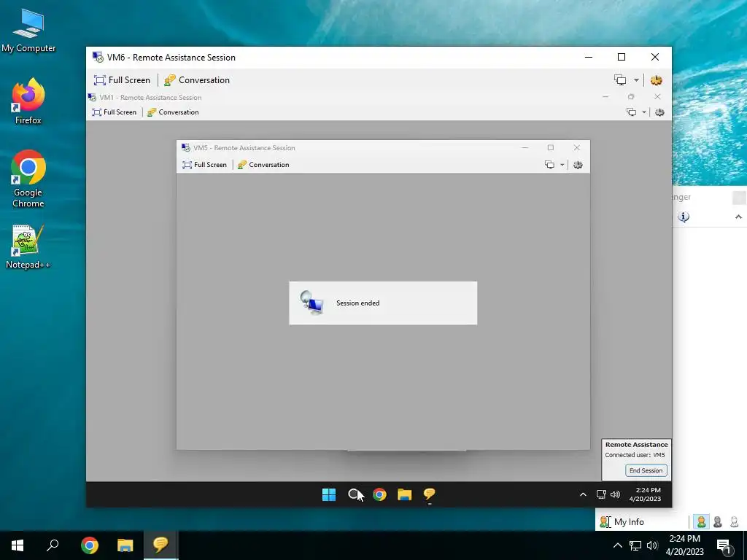Screen dimensions: 747x560
Task: Show hidden icons in local system tray
Action: (x=617, y=545)
